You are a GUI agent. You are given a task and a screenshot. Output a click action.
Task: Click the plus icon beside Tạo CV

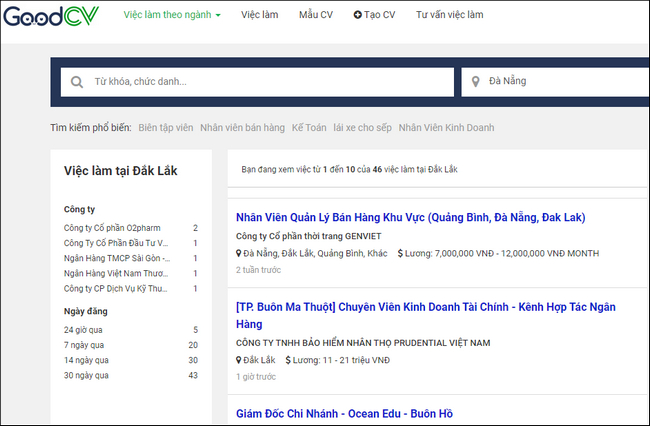click(x=357, y=16)
